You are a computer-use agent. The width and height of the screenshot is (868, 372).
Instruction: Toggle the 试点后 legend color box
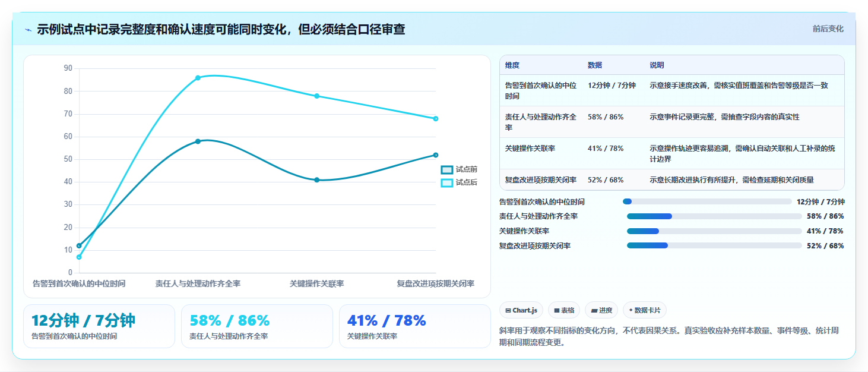pos(447,182)
